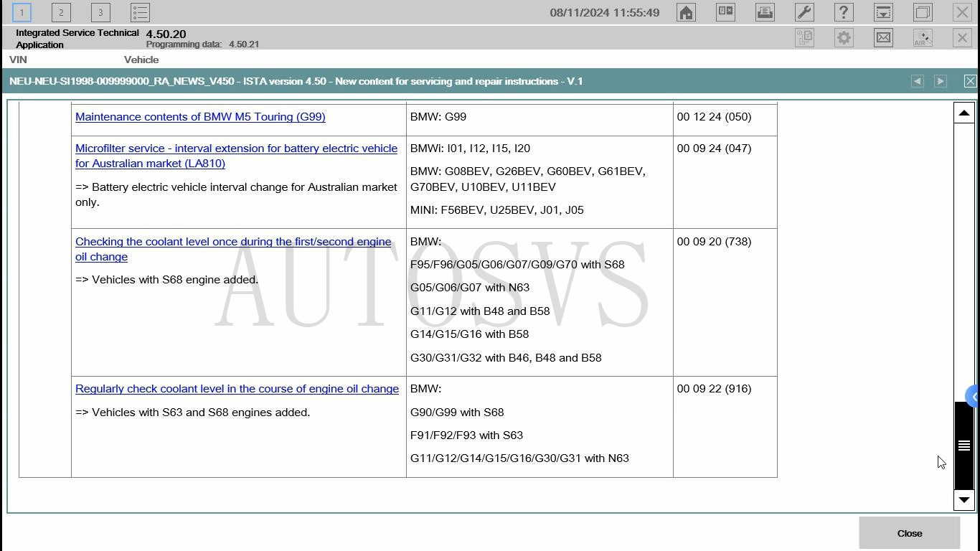Click the Vehicle label
This screenshot has height=551, width=980.
pyautogui.click(x=141, y=60)
